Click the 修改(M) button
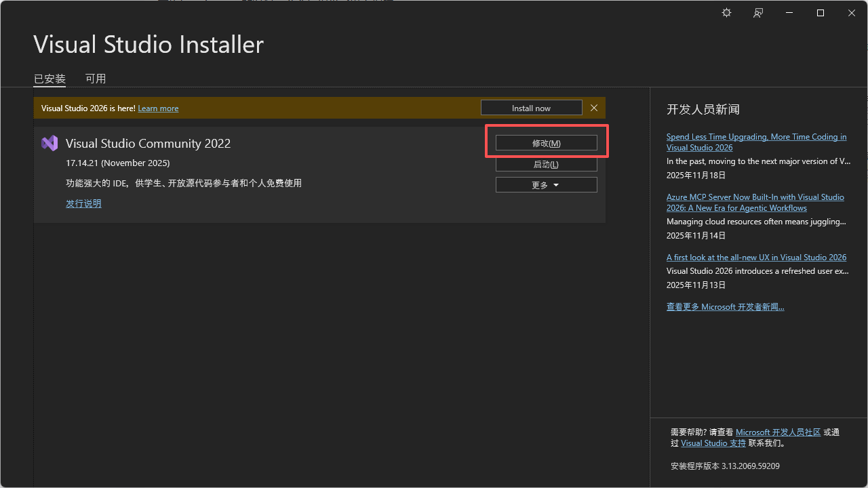Screen dimensions: 868x488 coord(546,143)
